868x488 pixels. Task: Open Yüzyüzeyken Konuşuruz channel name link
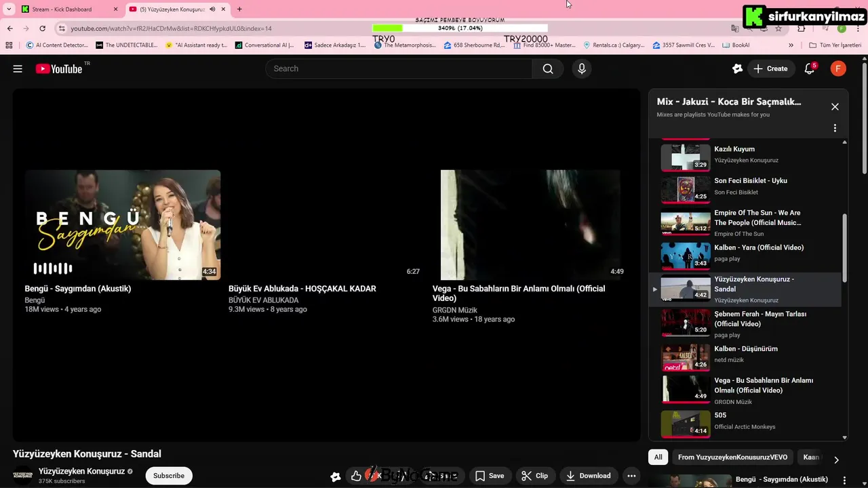(81, 471)
